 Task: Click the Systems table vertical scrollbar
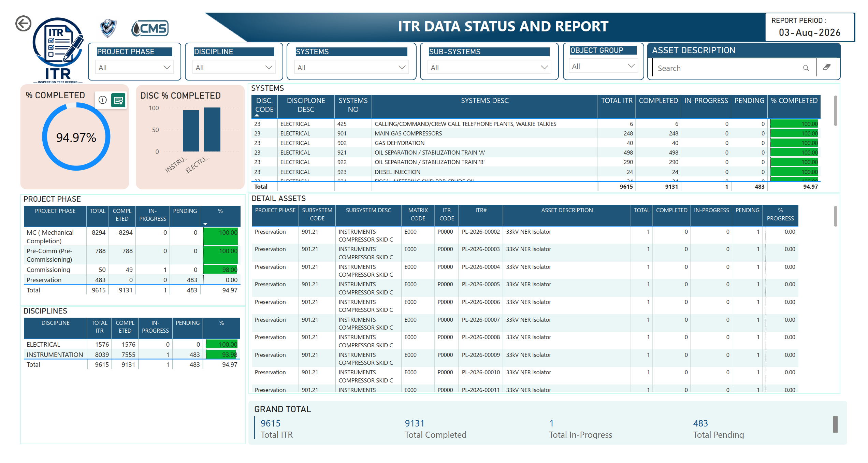click(x=835, y=111)
